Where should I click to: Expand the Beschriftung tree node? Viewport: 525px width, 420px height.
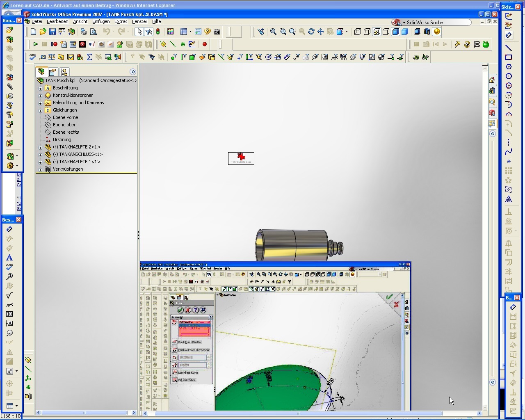coord(40,88)
